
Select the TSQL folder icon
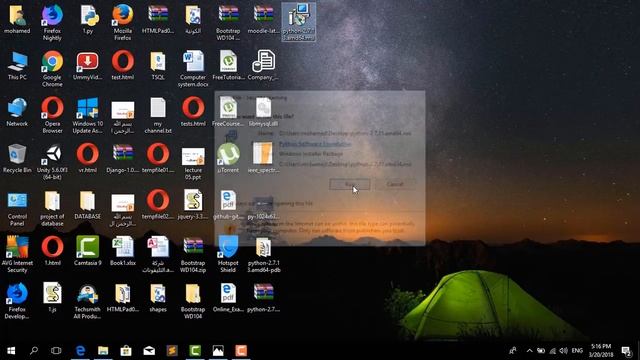point(158,65)
